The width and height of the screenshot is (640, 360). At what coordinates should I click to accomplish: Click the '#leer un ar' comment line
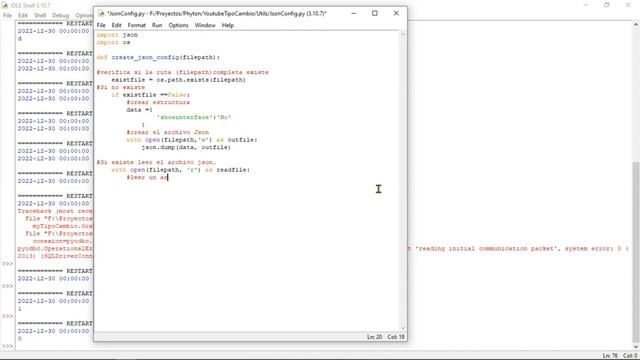(x=147, y=178)
